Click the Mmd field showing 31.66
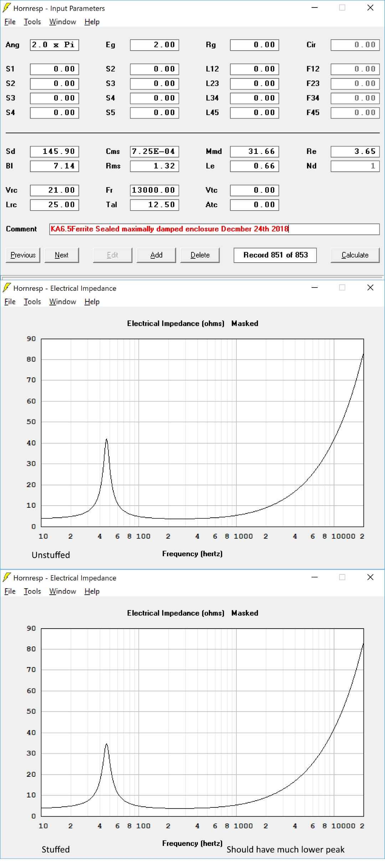This screenshot has width=385, height=868. [255, 151]
